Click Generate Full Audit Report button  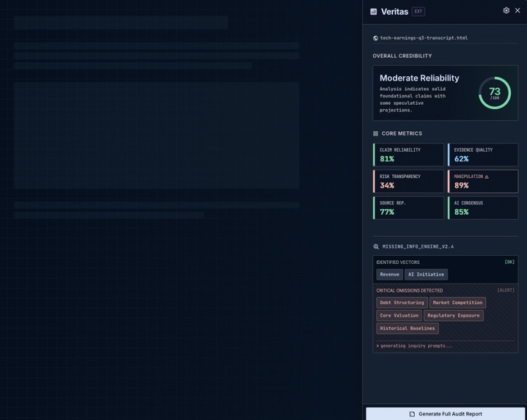(x=446, y=414)
